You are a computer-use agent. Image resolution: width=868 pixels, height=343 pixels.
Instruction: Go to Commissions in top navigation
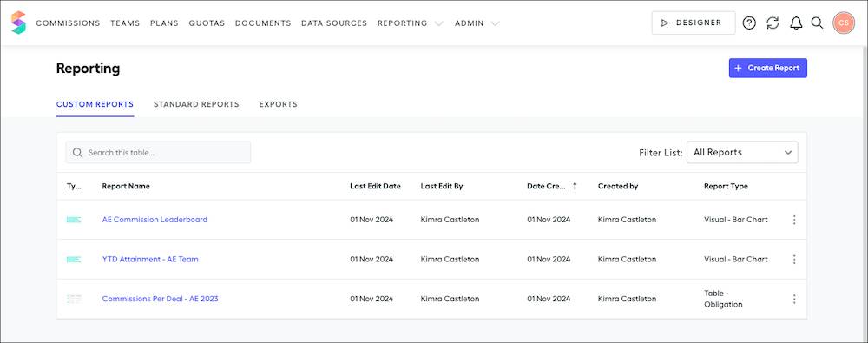[68, 23]
